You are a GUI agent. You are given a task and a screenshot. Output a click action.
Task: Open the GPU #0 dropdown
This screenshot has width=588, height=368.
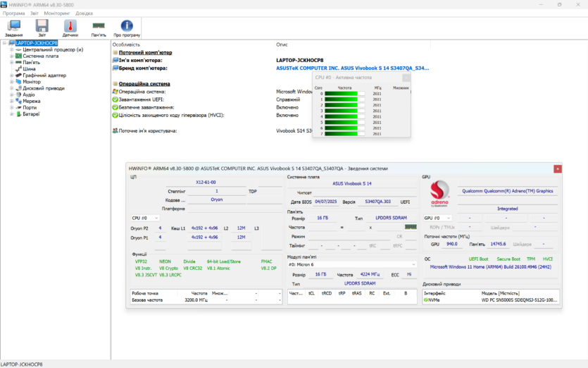(437, 218)
